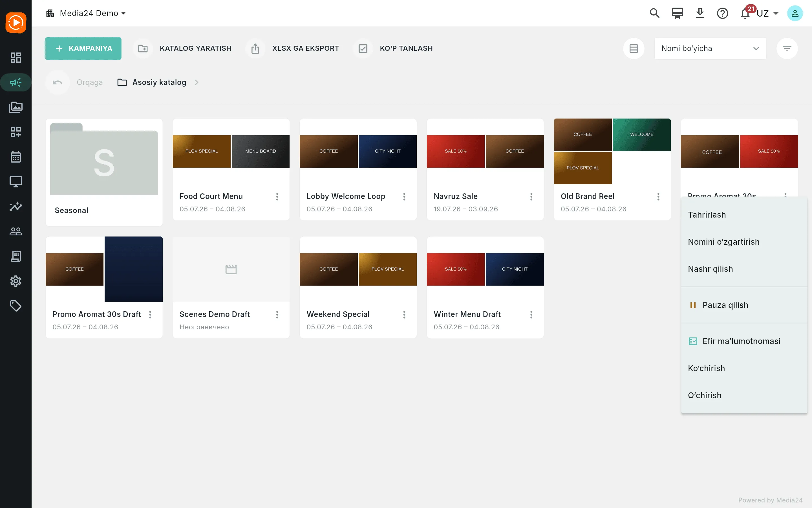Open Winter Menu Draft options menu
The height and width of the screenshot is (508, 812).
[x=531, y=314]
